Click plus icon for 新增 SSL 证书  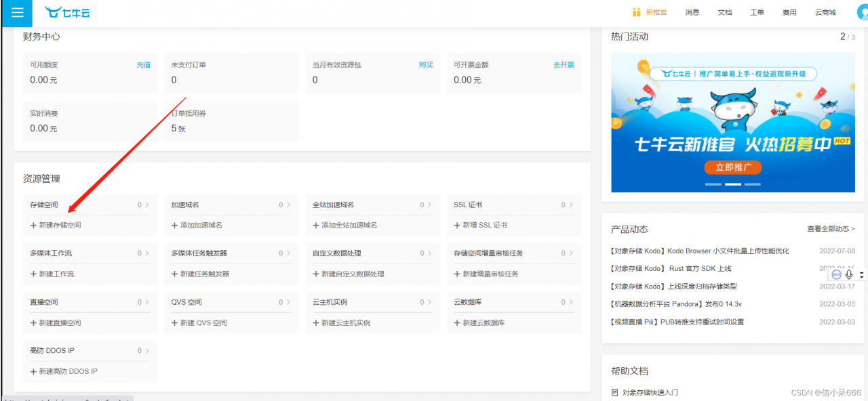457,225
